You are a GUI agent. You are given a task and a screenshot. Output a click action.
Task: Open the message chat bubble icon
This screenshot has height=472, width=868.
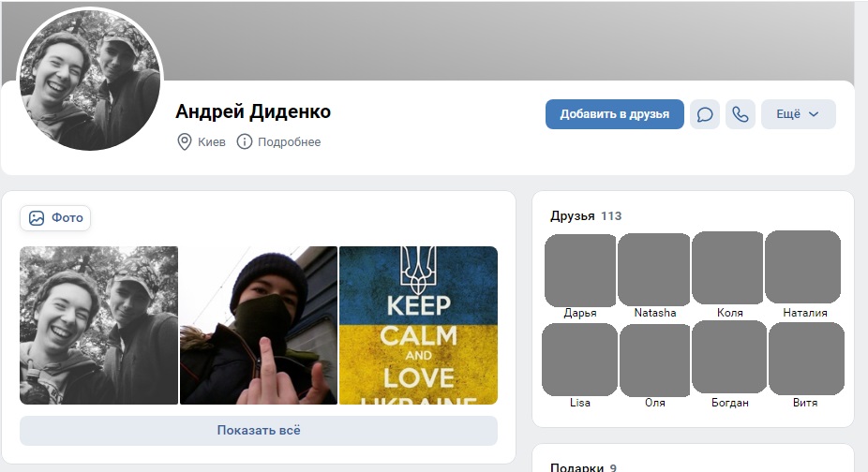coord(704,114)
